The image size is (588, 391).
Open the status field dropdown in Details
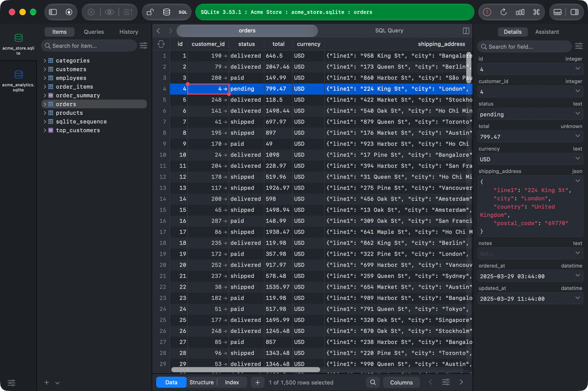point(577,113)
